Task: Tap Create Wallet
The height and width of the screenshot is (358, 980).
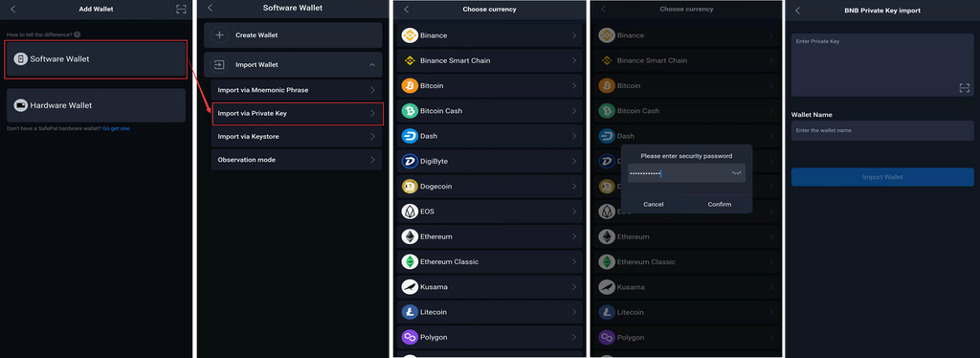Action: pos(293,35)
